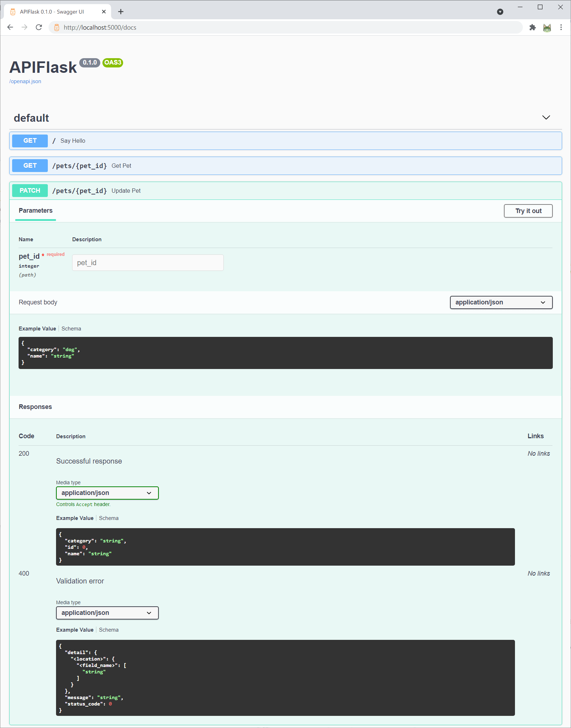Open the media type dropdown under 200 response
The image size is (571, 728).
[x=107, y=493]
